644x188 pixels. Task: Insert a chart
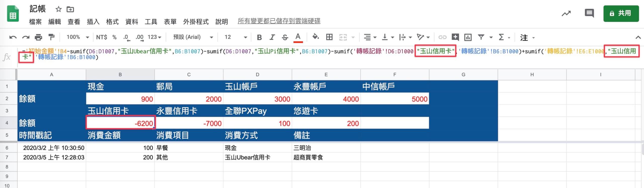[468, 37]
